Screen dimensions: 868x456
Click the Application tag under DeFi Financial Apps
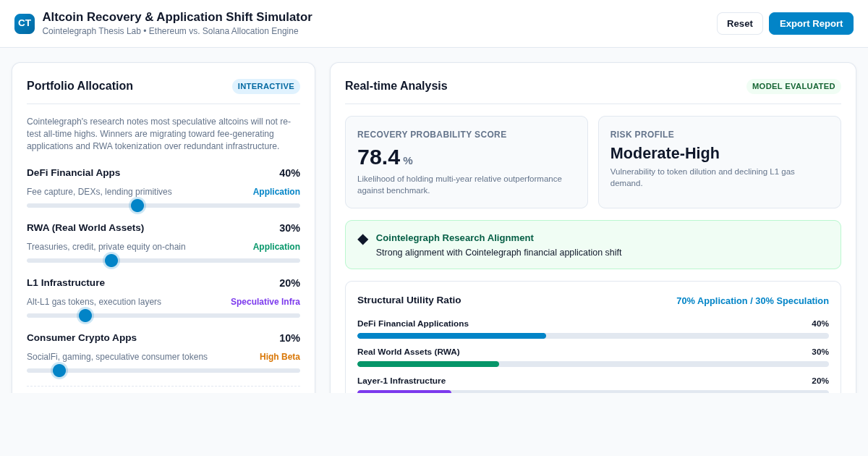pos(276,192)
